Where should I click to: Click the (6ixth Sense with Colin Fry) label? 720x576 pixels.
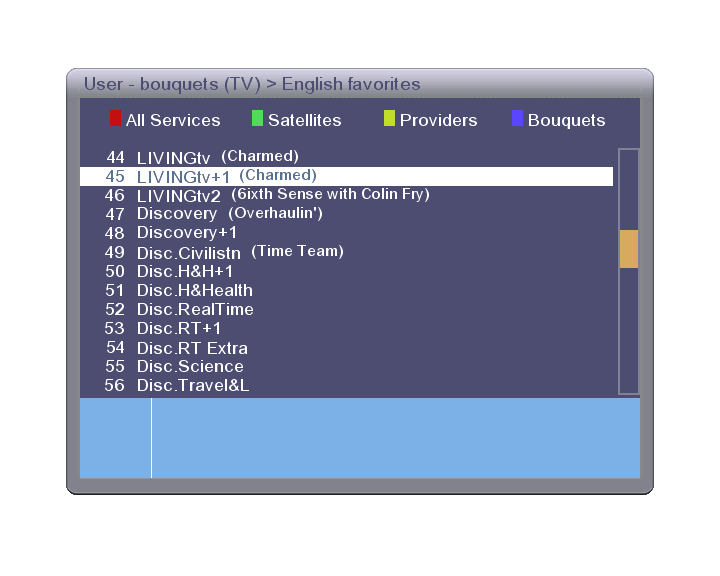(x=331, y=194)
